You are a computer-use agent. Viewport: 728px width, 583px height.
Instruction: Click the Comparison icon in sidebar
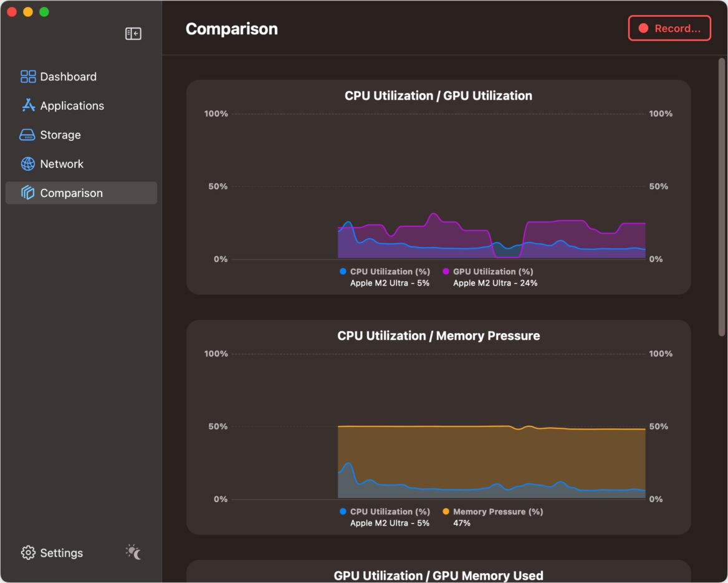pos(28,193)
